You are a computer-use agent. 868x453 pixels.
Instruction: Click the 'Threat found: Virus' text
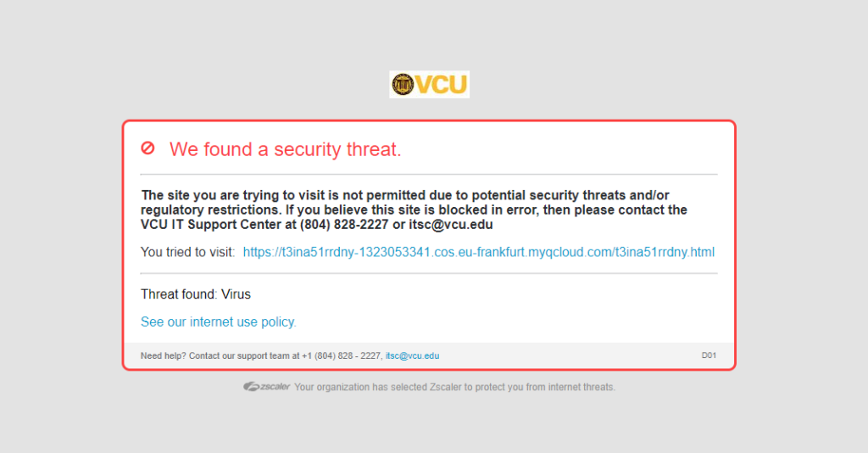click(196, 294)
